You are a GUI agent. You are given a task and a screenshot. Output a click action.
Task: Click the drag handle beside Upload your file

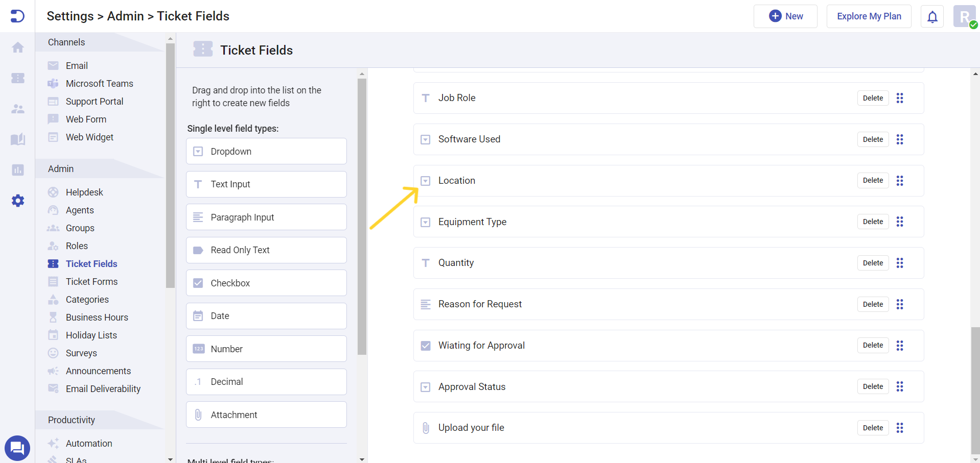(x=900, y=428)
